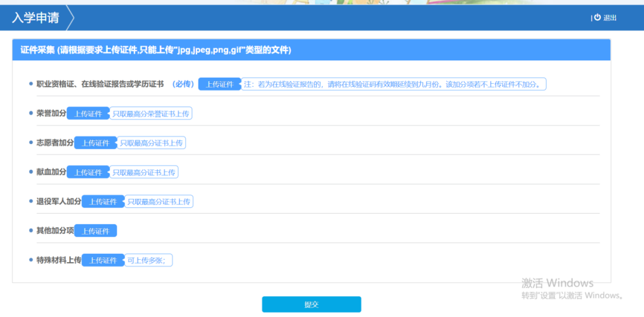The width and height of the screenshot is (644, 317).
Task: Click the power icon beside 退出
Action: pos(597,18)
